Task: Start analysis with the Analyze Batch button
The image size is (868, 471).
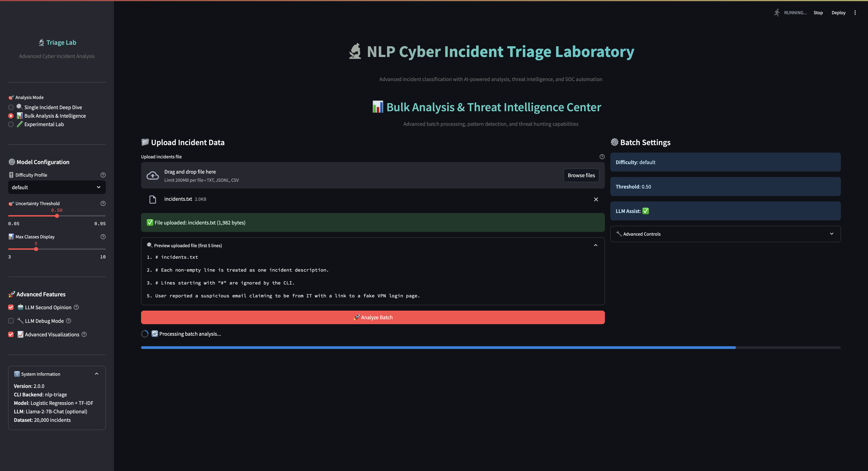Action: tap(373, 317)
